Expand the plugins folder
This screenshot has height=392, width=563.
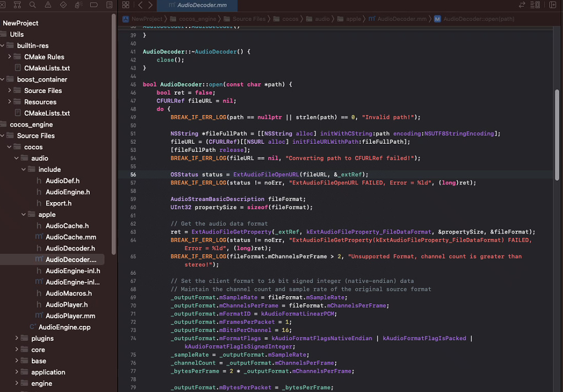tap(17, 339)
